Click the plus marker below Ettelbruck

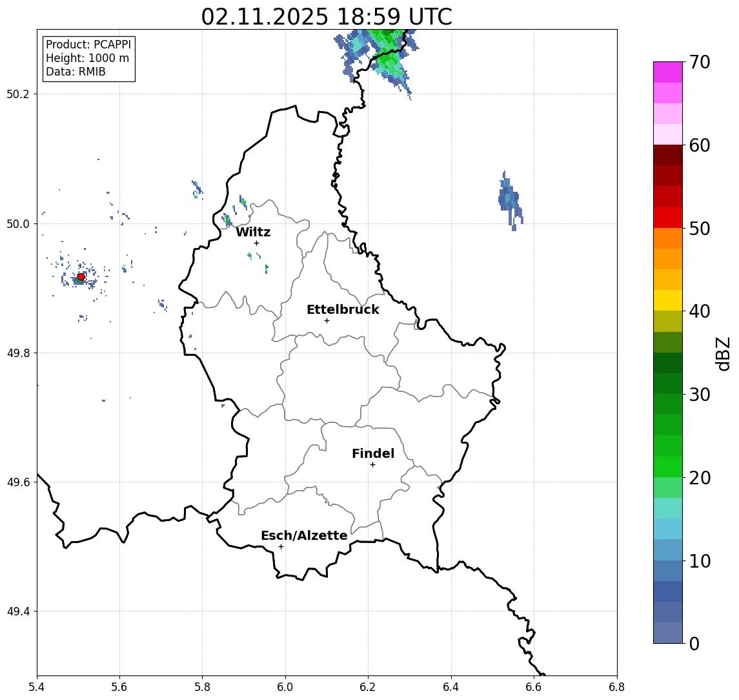coord(327,321)
